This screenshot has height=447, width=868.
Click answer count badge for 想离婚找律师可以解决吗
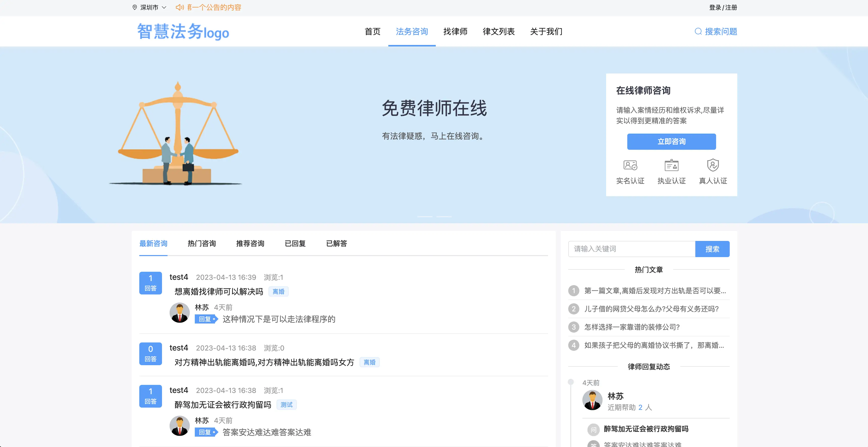point(150,283)
